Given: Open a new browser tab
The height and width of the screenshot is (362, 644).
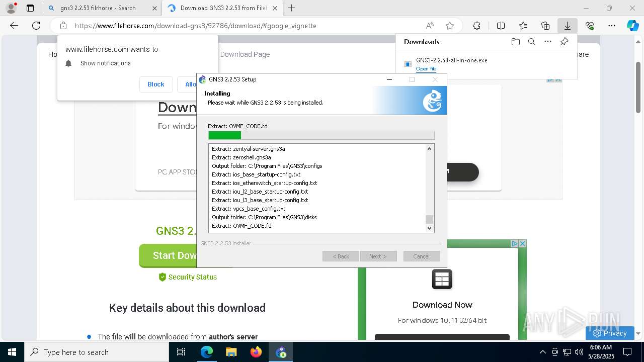Looking at the screenshot, I should 291,8.
